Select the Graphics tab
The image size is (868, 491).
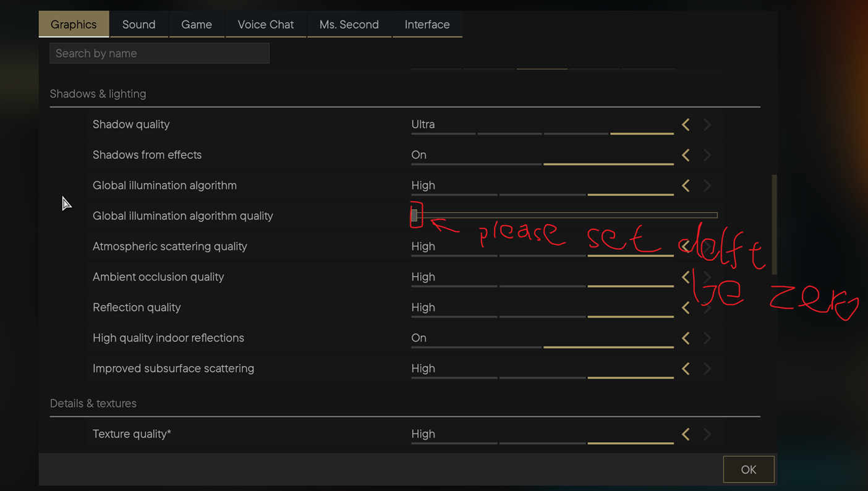point(74,24)
